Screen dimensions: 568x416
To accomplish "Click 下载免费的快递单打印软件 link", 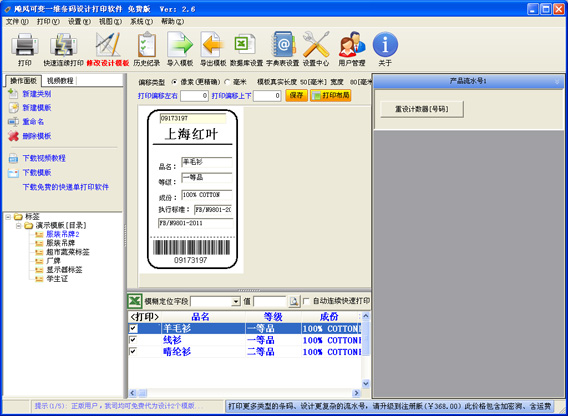I will point(66,187).
